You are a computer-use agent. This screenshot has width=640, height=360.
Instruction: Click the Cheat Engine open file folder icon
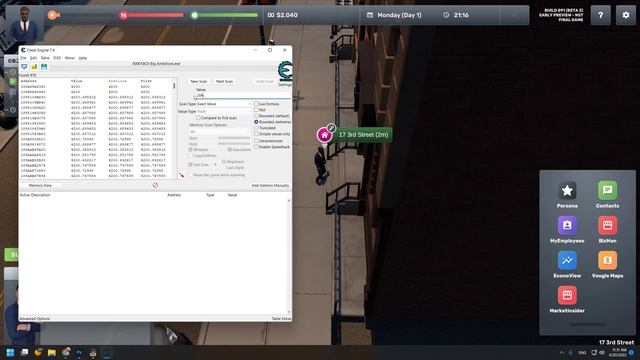(34, 67)
